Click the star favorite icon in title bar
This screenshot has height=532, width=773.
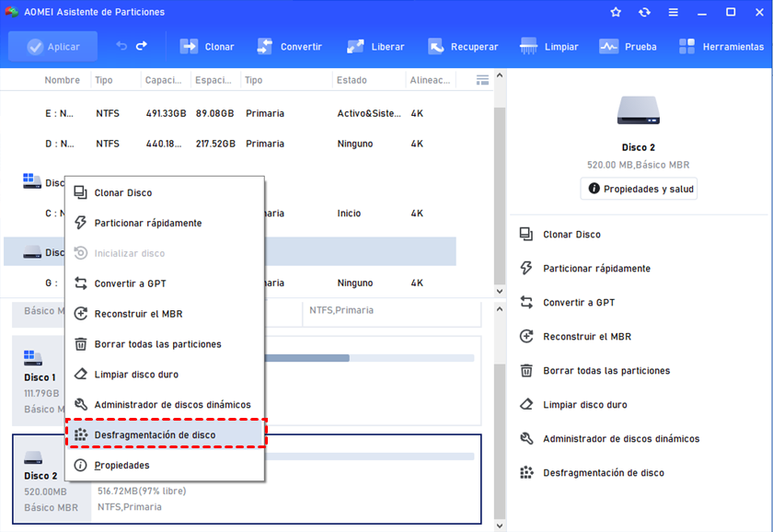[616, 12]
